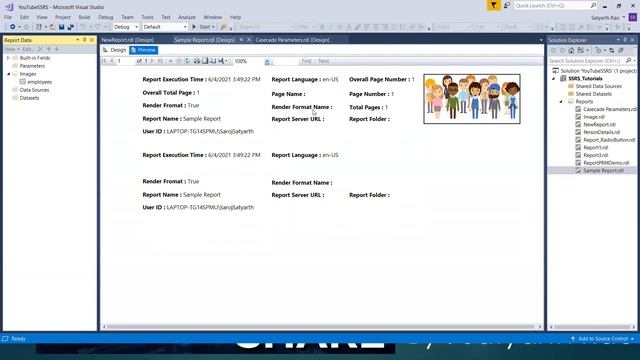Viewport: 640px width, 360px height.
Task: Delete item X in Report Data toolbar
Action: 40,49
